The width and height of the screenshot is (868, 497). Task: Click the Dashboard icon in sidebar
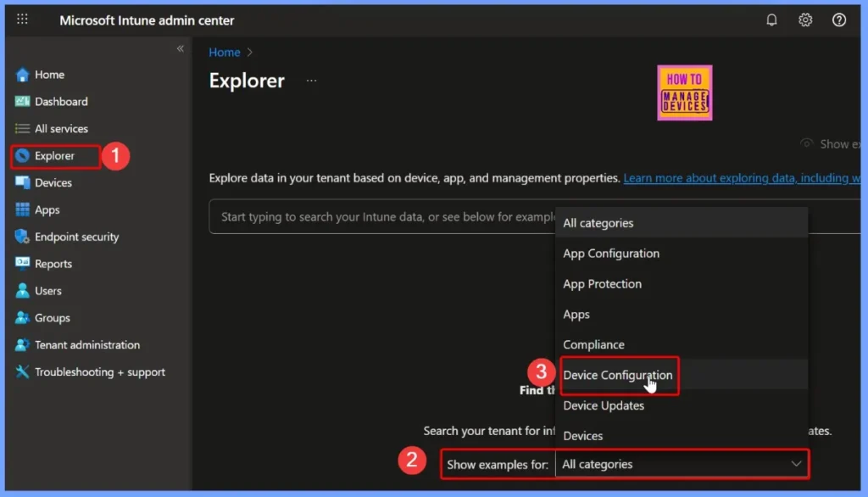point(22,102)
